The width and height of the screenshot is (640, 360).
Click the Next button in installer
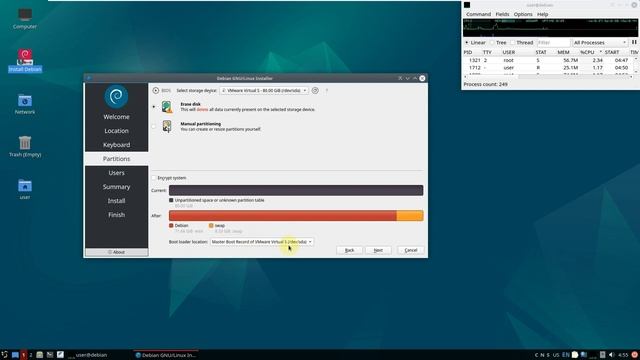point(378,250)
